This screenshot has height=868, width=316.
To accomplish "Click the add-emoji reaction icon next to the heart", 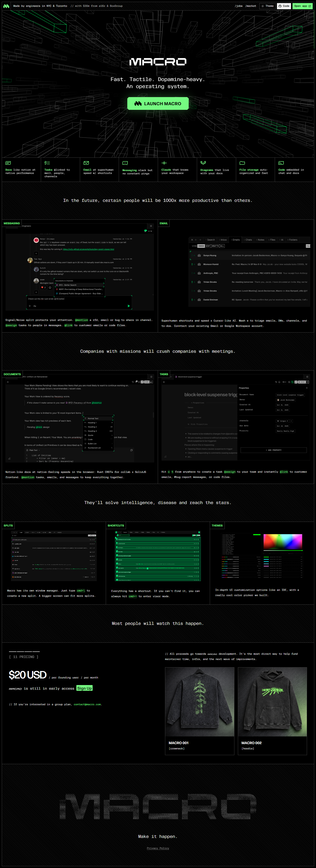I will pyautogui.click(x=50, y=288).
